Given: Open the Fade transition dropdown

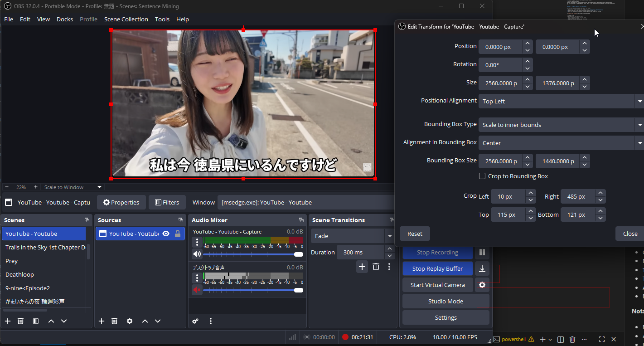Looking at the screenshot, I should point(389,236).
